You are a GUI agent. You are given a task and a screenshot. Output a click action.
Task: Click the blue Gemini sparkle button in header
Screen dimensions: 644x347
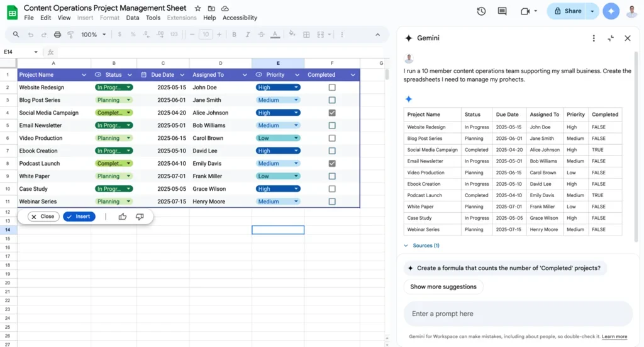(x=611, y=11)
